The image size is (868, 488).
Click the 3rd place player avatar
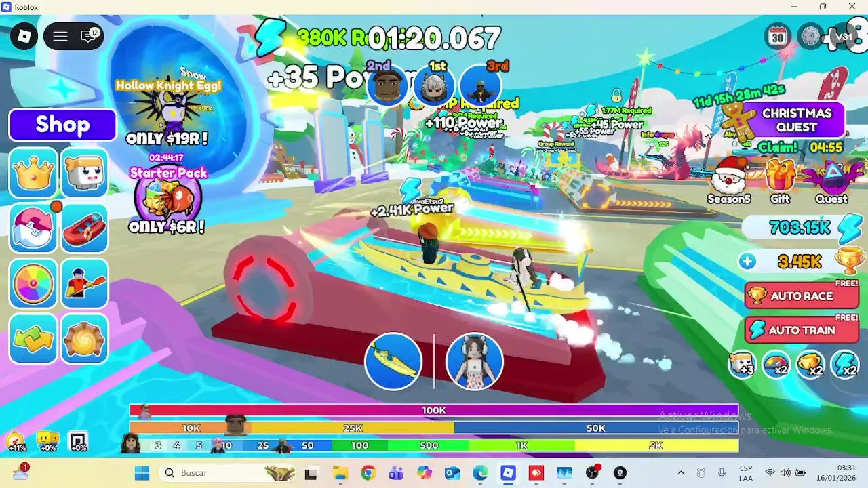481,84
